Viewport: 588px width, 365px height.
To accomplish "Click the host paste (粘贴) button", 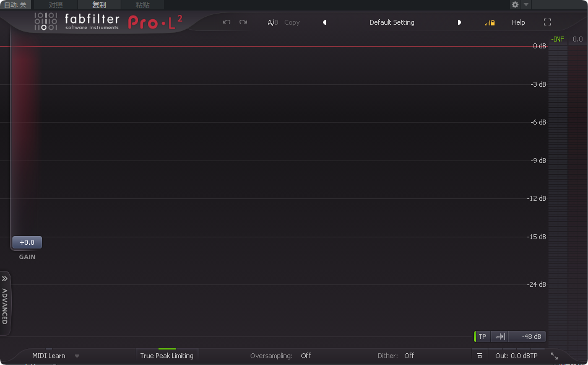I will click(x=142, y=4).
